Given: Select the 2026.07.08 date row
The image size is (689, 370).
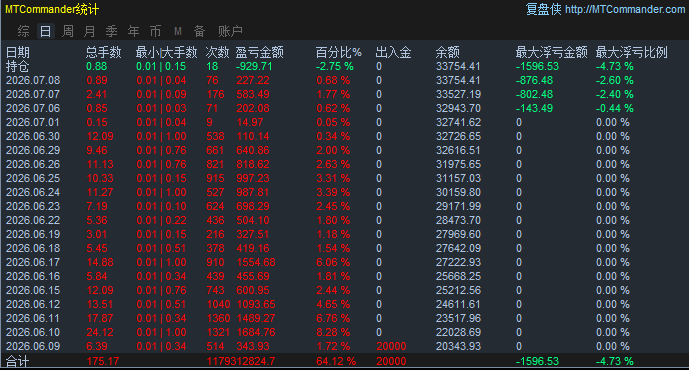Looking at the screenshot, I should 33,80.
